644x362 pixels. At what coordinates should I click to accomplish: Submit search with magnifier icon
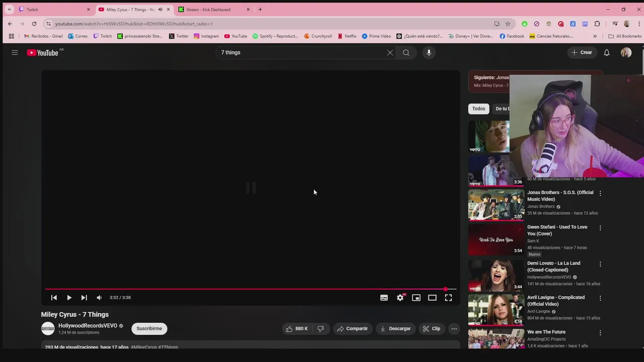pyautogui.click(x=406, y=52)
